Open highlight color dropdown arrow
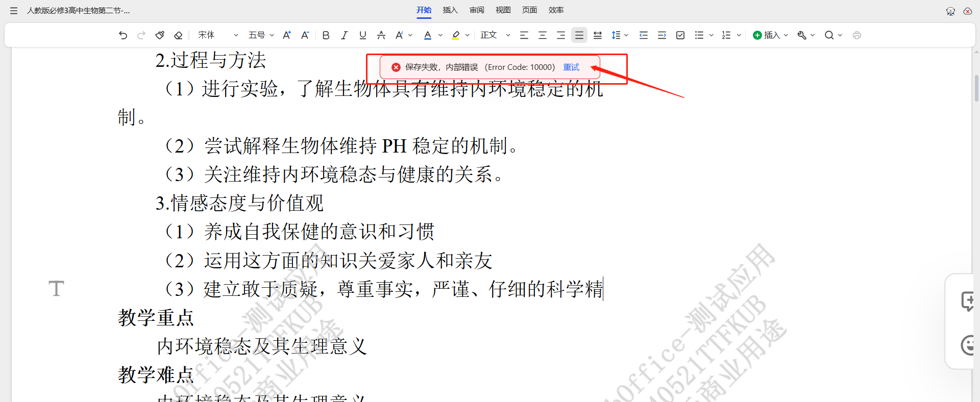This screenshot has width=980, height=402. click(468, 35)
